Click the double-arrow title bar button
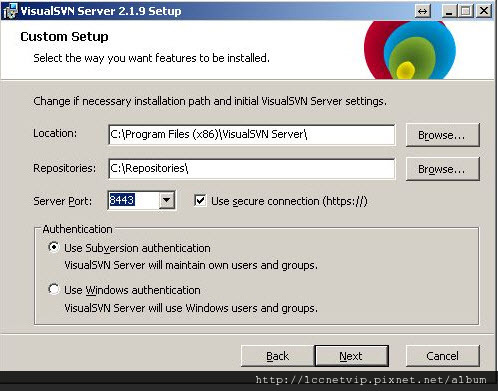This screenshot has width=498, height=391. [x=423, y=11]
